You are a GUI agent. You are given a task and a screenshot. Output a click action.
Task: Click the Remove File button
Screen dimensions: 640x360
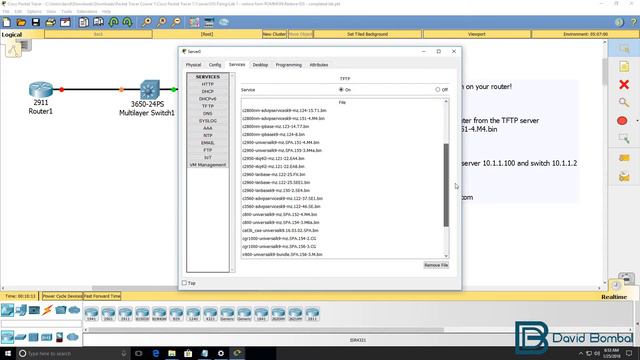pos(436,265)
